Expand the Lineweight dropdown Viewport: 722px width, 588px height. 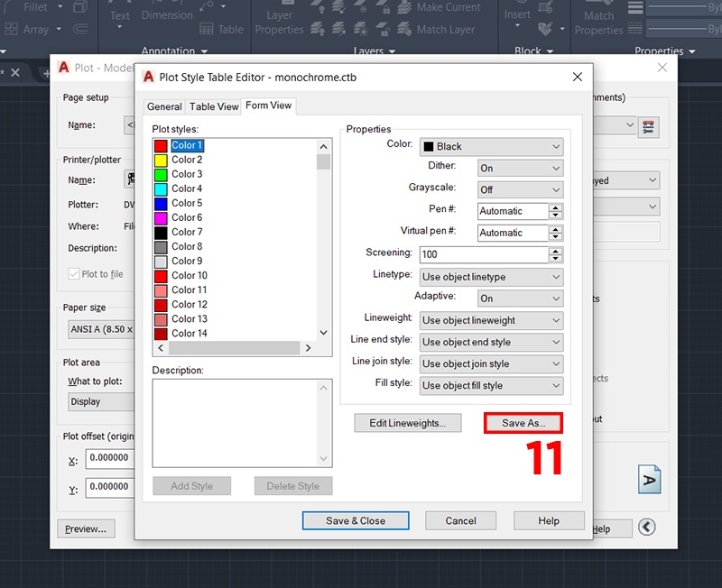pyautogui.click(x=491, y=320)
